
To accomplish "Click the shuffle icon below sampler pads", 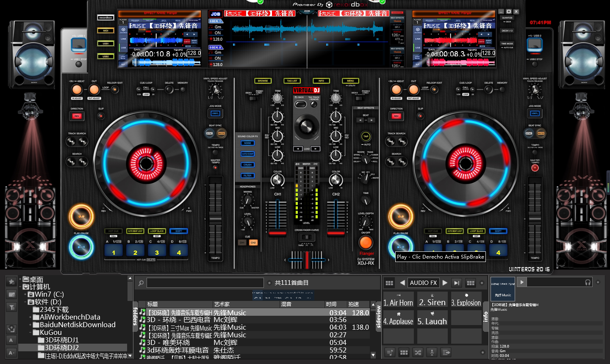I will pyautogui.click(x=418, y=352).
